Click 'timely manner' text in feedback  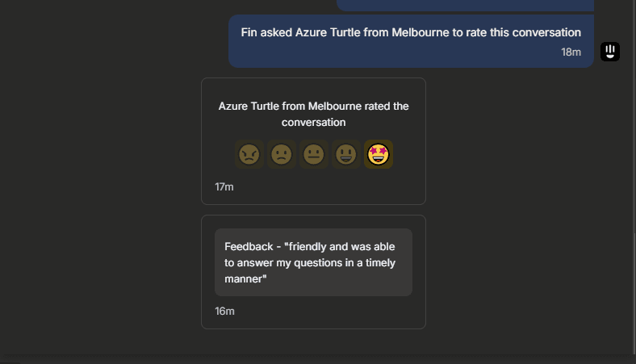click(310, 270)
